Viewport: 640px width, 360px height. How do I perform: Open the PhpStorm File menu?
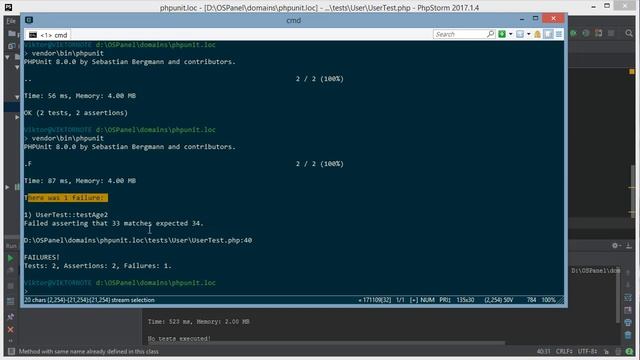coord(11,21)
